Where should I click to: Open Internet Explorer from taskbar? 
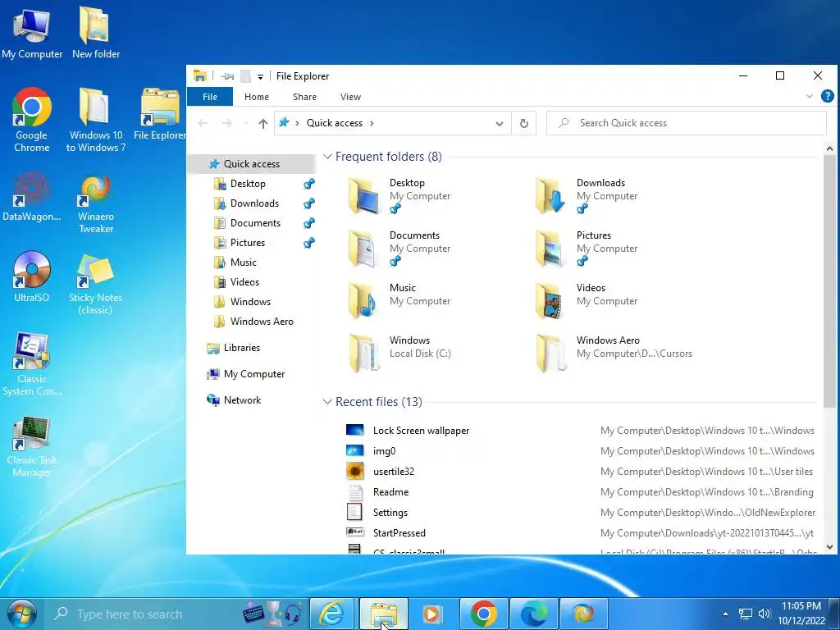[x=331, y=614]
